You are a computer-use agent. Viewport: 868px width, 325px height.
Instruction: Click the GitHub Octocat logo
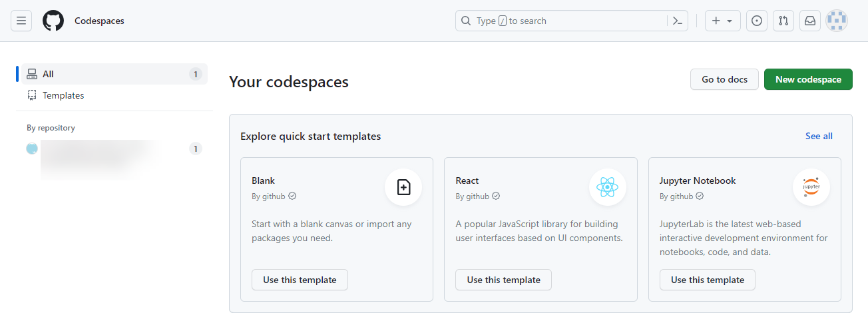(x=53, y=21)
